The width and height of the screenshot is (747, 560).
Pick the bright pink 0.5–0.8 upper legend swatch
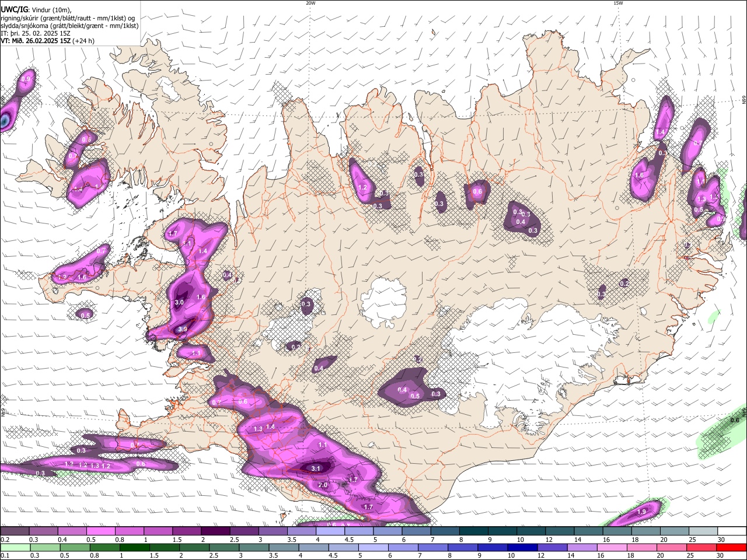(100, 531)
